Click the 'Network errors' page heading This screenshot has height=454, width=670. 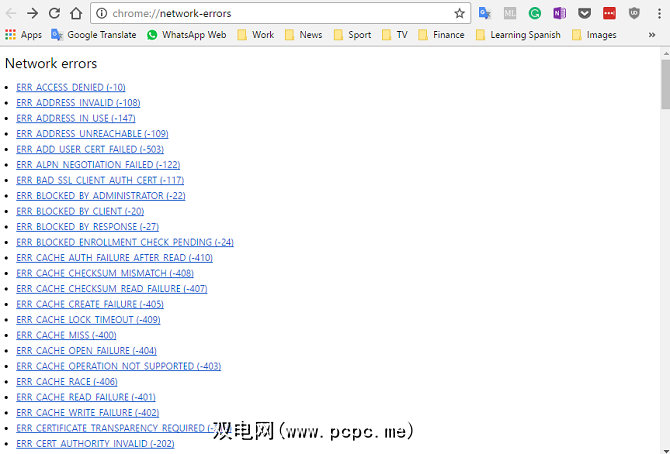(51, 63)
